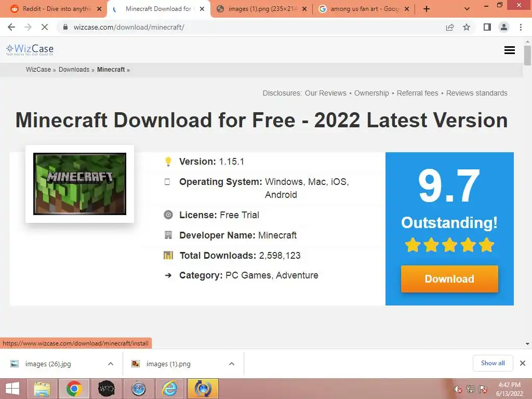Click the Chrome taskbar icon

[x=74, y=389]
